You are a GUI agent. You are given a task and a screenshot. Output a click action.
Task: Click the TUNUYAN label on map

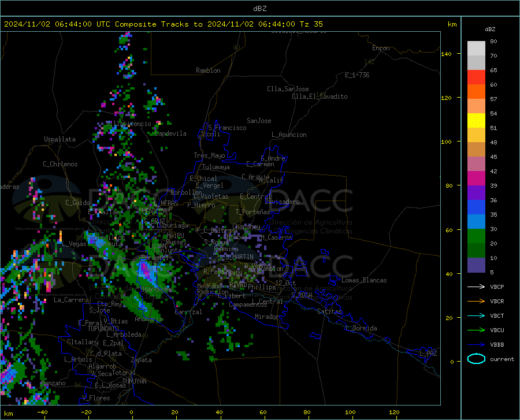pyautogui.click(x=134, y=381)
